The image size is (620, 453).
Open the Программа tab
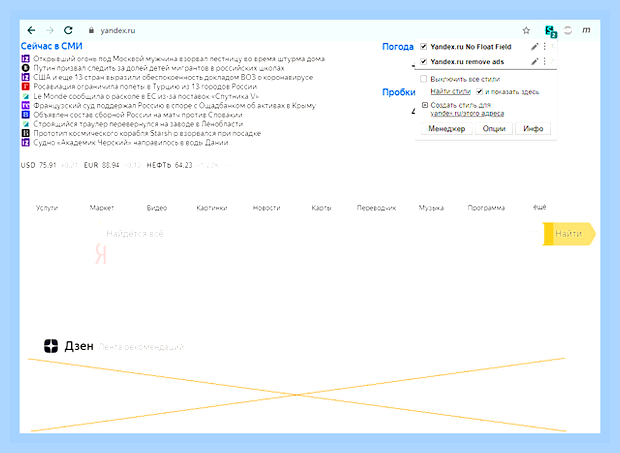pyautogui.click(x=486, y=208)
